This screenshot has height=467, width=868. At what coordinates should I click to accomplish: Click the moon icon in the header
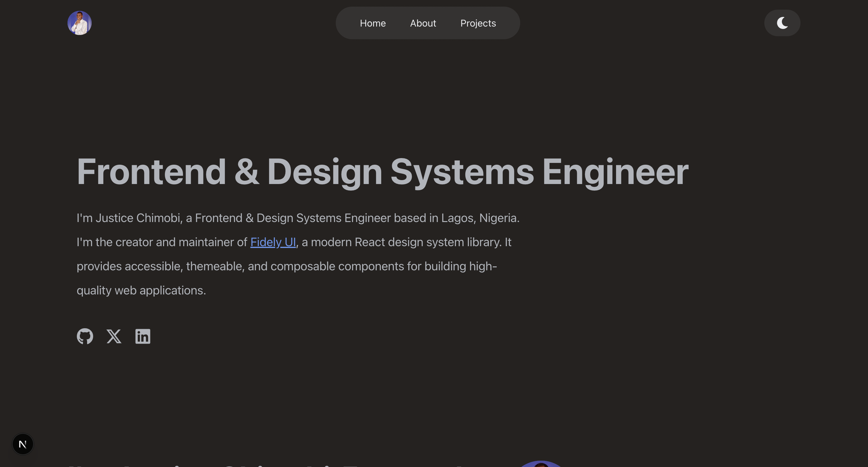click(782, 23)
